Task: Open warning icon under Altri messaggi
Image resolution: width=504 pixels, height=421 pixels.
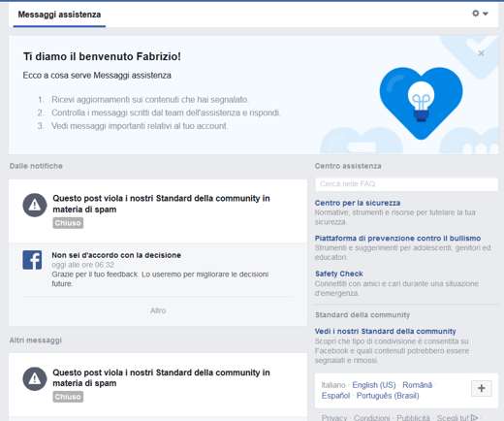Action: (x=35, y=378)
